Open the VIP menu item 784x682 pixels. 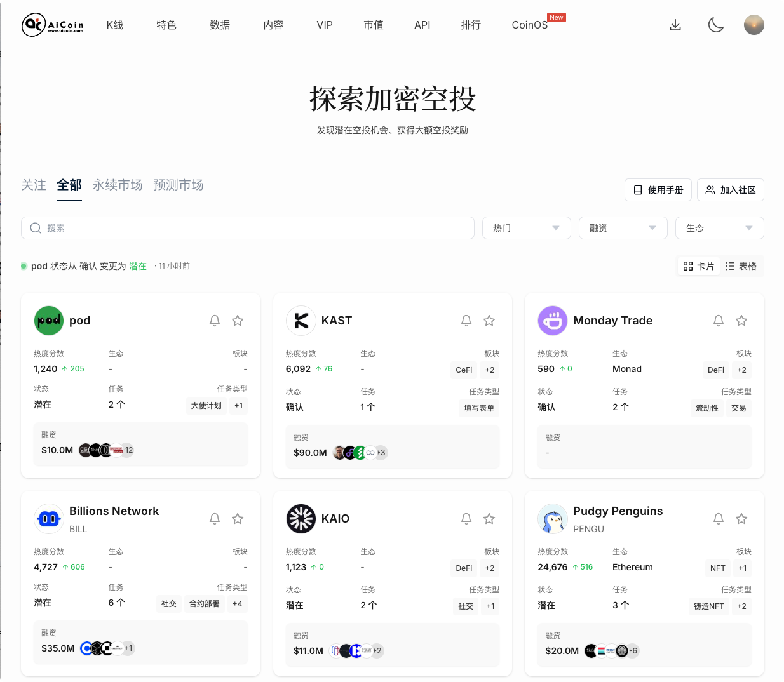[325, 25]
